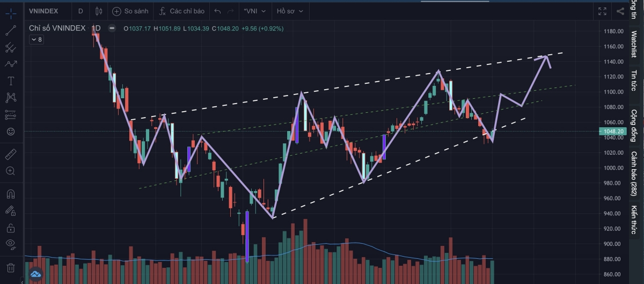The height and width of the screenshot is (284, 644).
Task: Select the ruler measure tool
Action: pyautogui.click(x=10, y=155)
